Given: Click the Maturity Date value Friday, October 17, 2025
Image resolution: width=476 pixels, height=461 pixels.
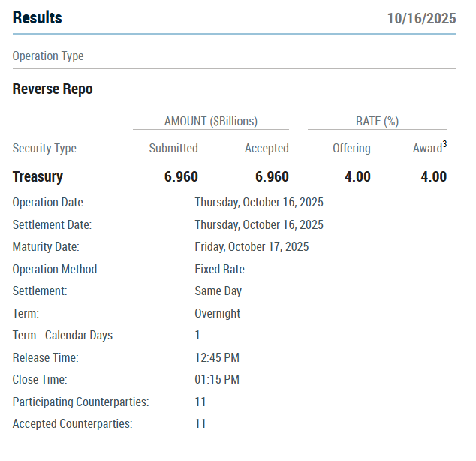Looking at the screenshot, I should tap(252, 247).
